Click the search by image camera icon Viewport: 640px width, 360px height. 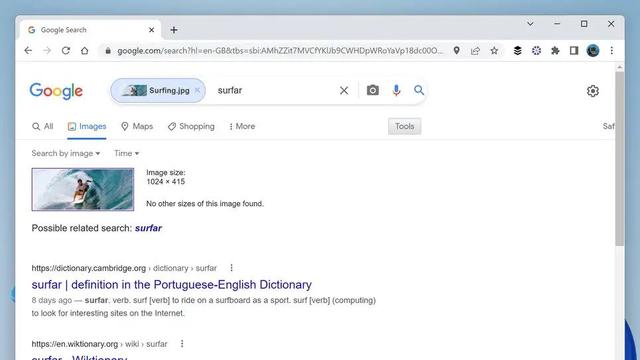[x=372, y=90]
